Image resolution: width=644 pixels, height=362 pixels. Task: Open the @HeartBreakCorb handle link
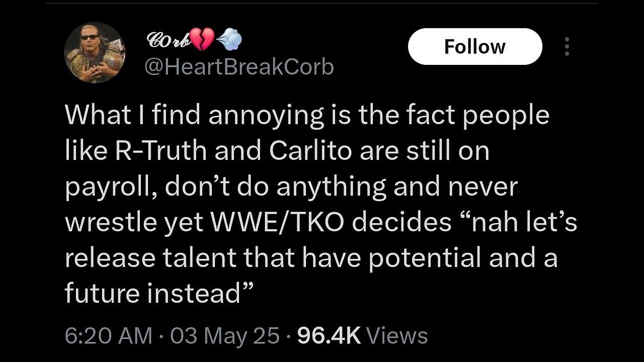tap(239, 67)
